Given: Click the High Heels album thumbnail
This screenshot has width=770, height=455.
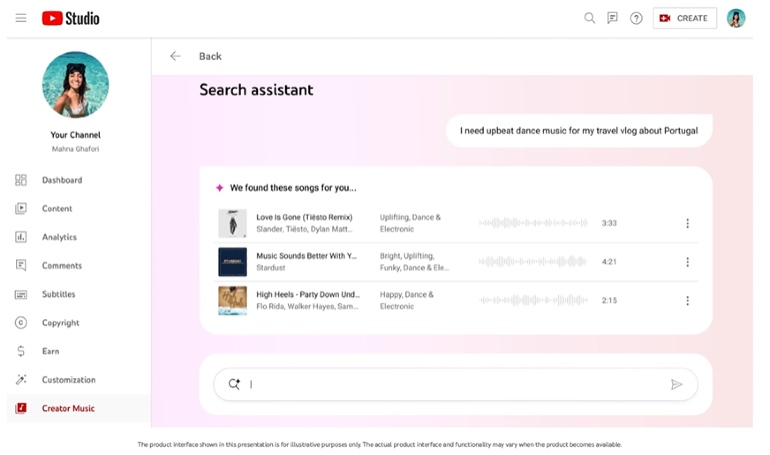Looking at the screenshot, I should [x=232, y=300].
